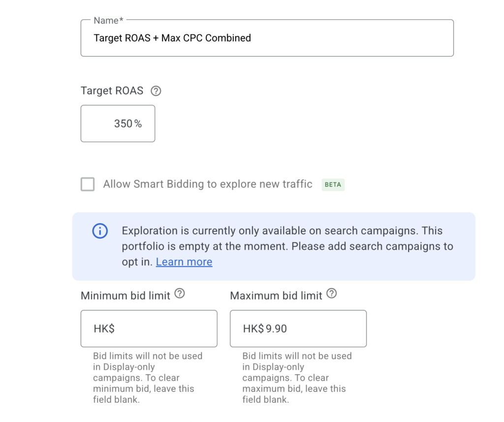Viewport: 504px width, 422px height.
Task: Click the blue info icon in the banner
Action: tap(100, 231)
